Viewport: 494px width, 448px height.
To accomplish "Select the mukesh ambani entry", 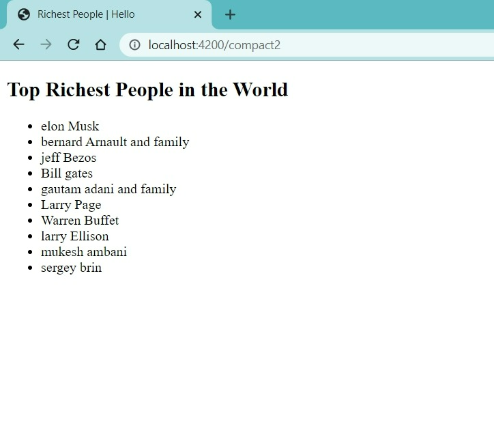I will pyautogui.click(x=84, y=252).
